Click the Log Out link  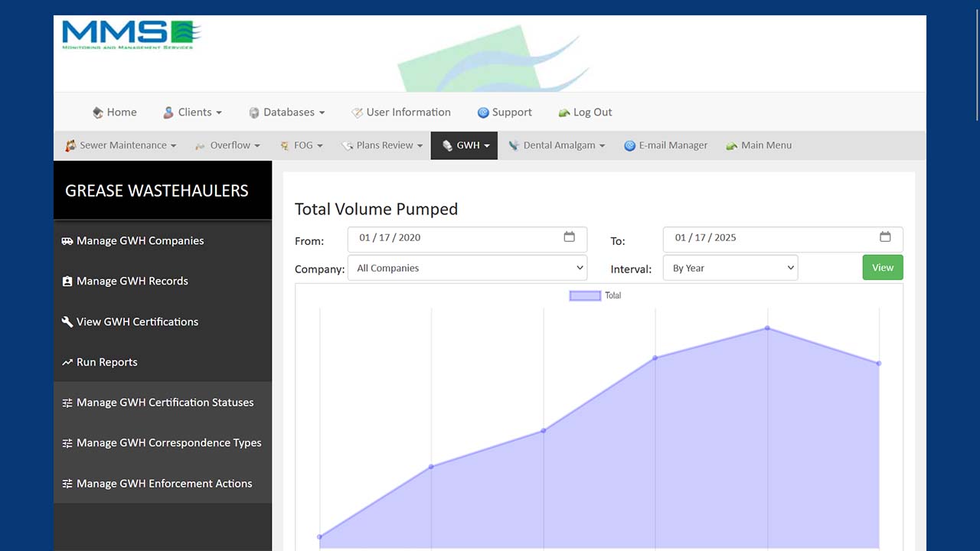coord(592,112)
